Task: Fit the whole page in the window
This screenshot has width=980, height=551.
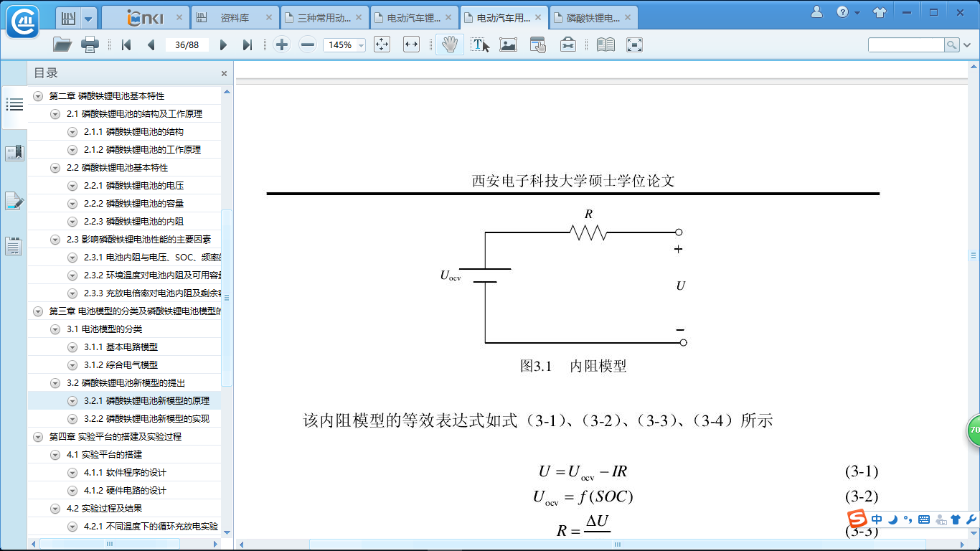Action: coord(382,44)
